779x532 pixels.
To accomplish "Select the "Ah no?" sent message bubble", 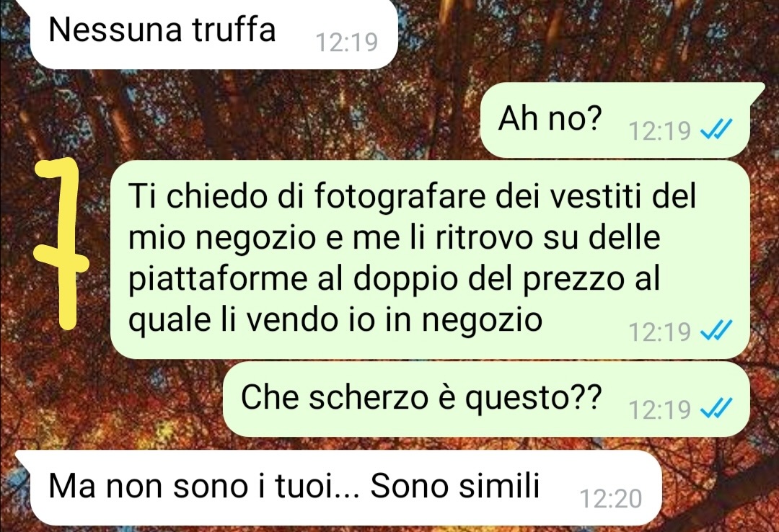I will (x=615, y=120).
